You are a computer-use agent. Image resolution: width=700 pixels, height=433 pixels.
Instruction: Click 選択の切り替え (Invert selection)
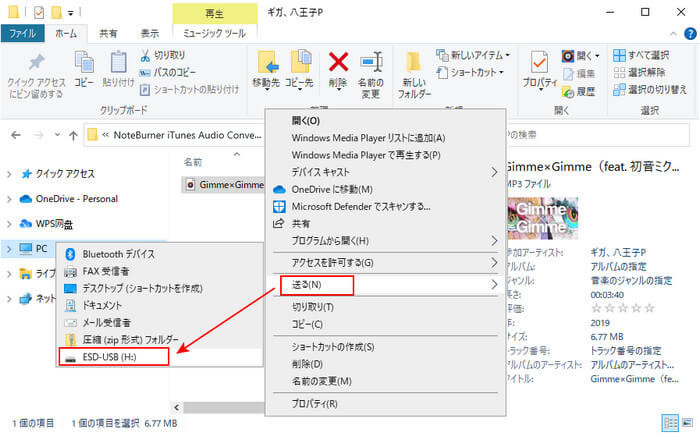(x=650, y=90)
